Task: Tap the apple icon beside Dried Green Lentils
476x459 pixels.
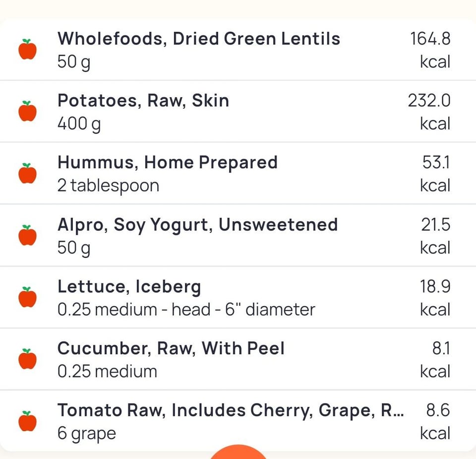Action: [x=28, y=50]
